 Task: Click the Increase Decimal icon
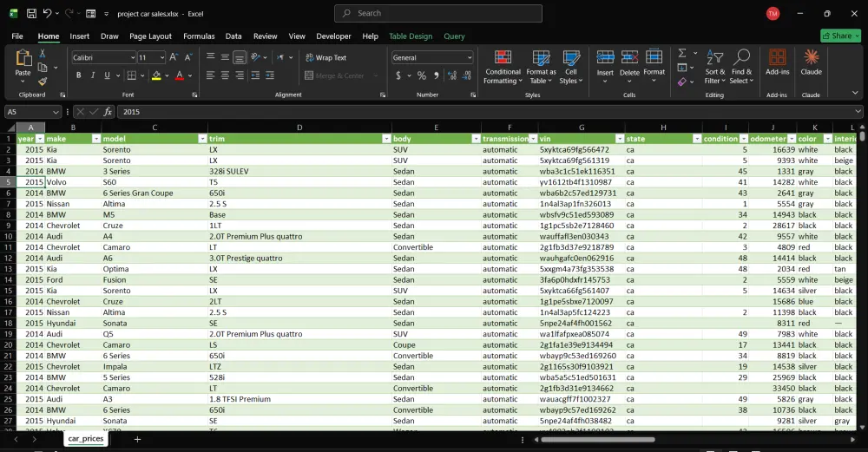452,75
